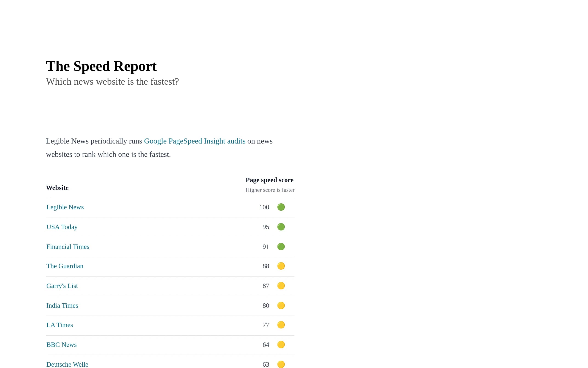Screen dimensions: 588x368
Task: Click the Page speed score column header
Action: (269, 180)
